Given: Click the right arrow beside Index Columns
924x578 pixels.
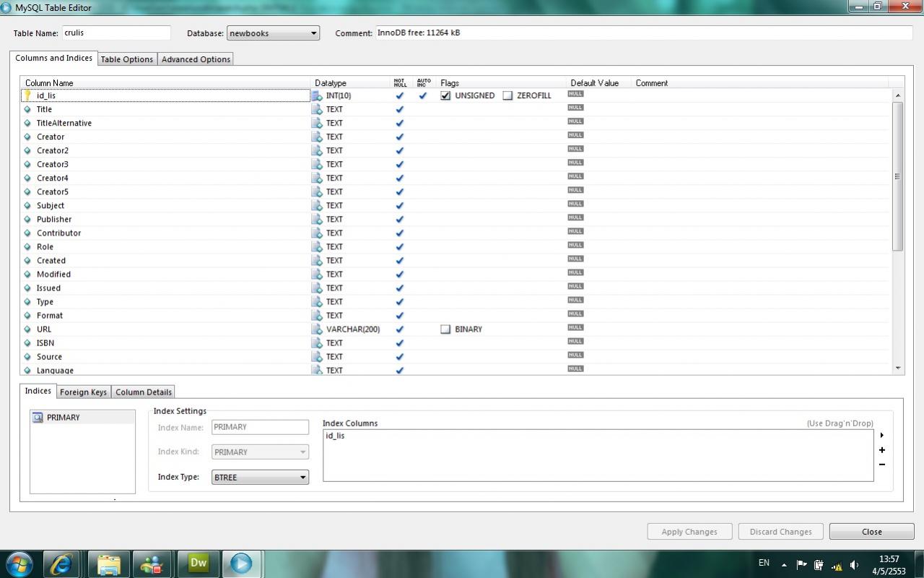Looking at the screenshot, I should pyautogui.click(x=882, y=436).
